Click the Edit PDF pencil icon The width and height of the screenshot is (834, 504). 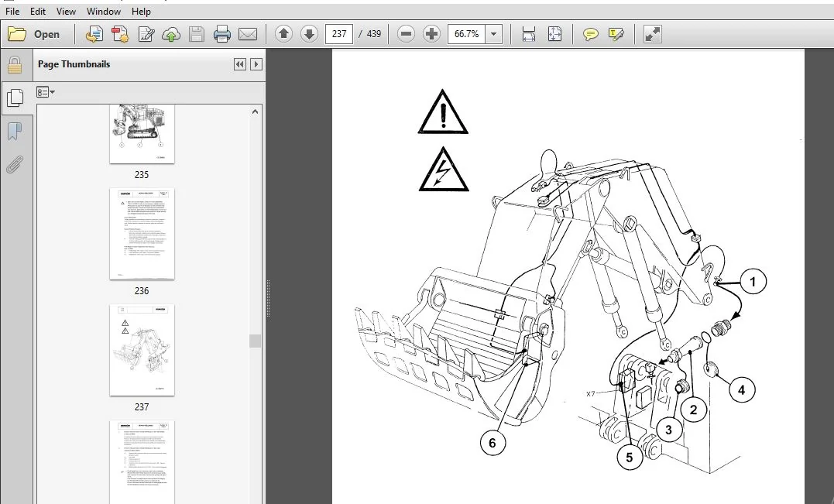click(146, 34)
